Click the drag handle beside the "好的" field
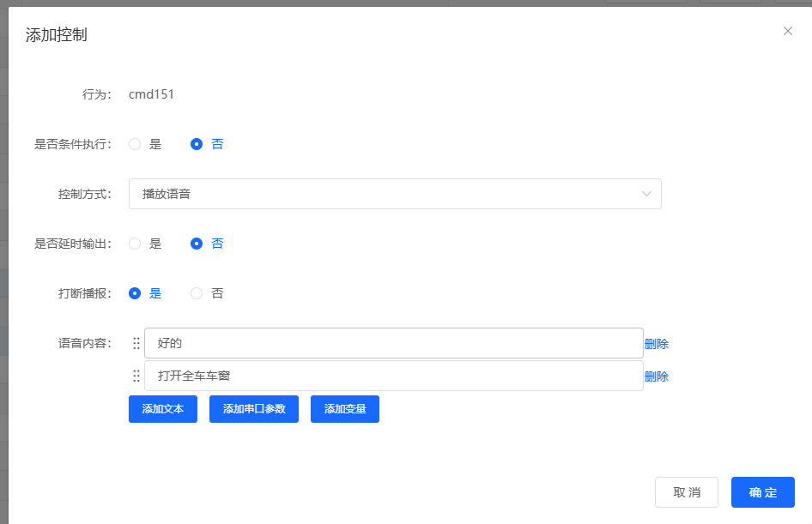812x524 pixels. coord(136,342)
